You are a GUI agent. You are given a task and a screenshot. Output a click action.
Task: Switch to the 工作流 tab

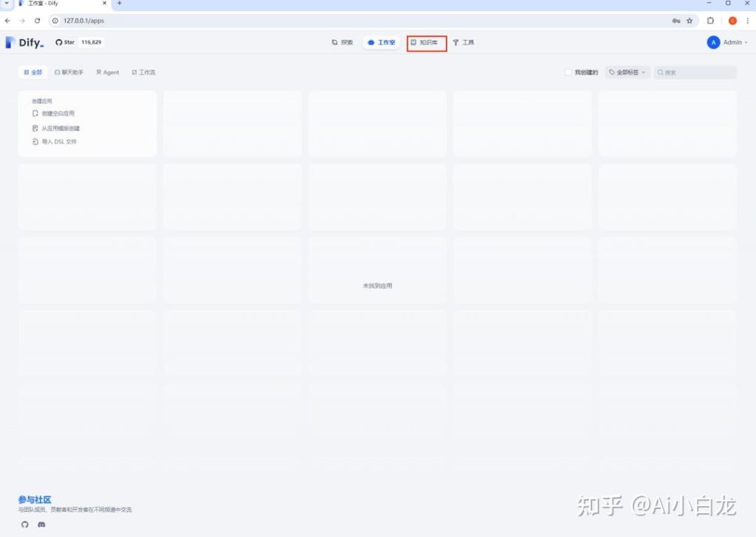click(143, 72)
